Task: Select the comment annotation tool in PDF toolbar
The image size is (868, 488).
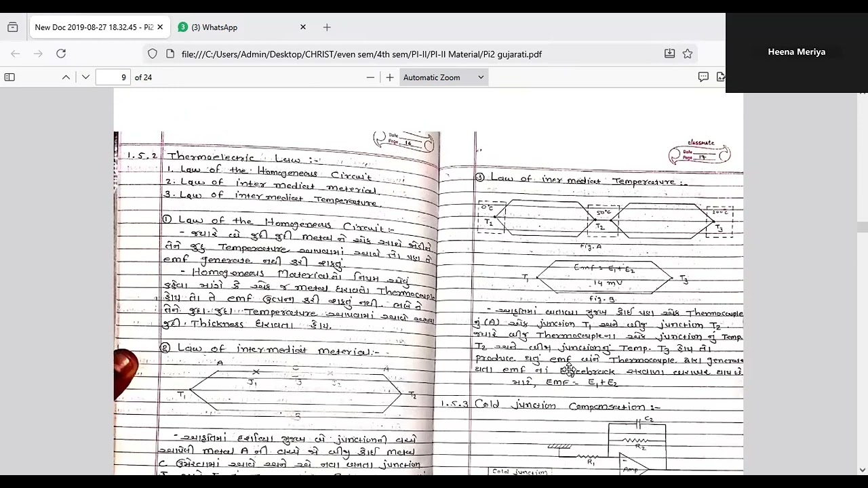Action: pyautogui.click(x=703, y=77)
